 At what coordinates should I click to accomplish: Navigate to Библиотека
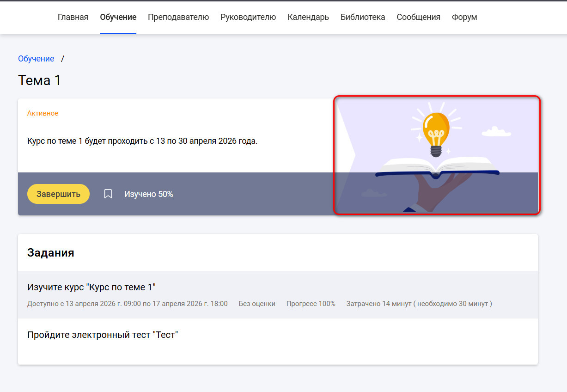pos(363,17)
